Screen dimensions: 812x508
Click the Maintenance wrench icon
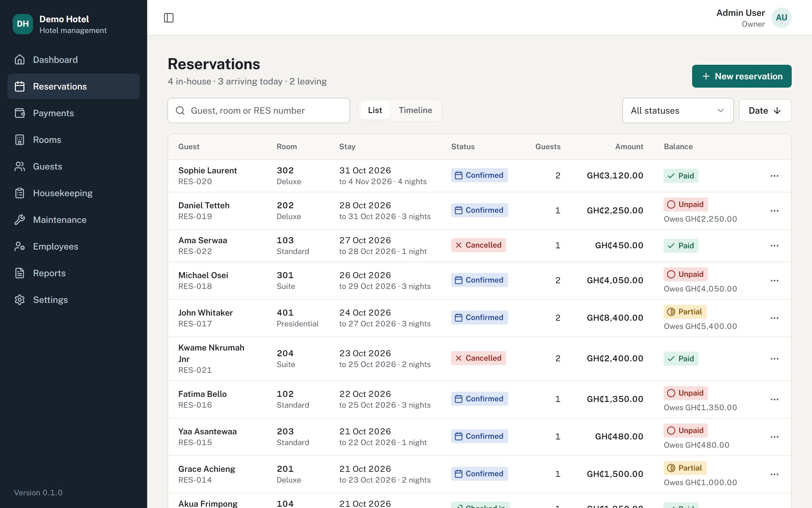pyautogui.click(x=20, y=220)
